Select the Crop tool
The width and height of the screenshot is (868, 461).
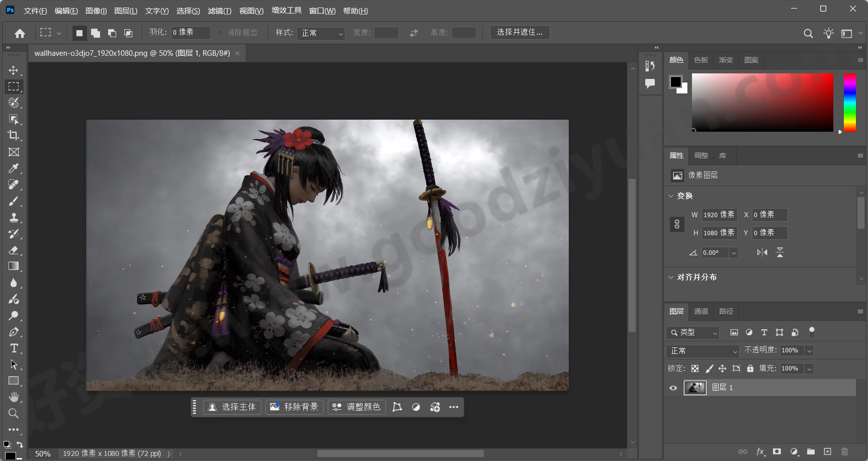[14, 135]
